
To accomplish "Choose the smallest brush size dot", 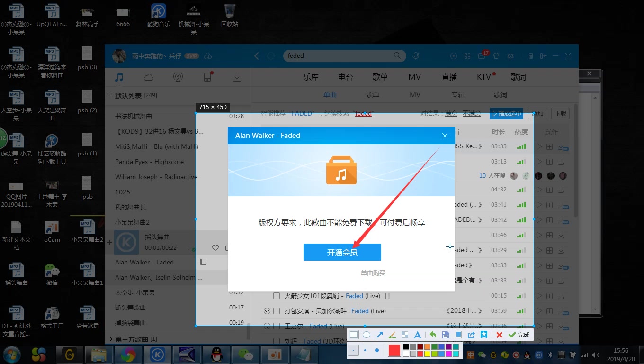I will point(353,351).
